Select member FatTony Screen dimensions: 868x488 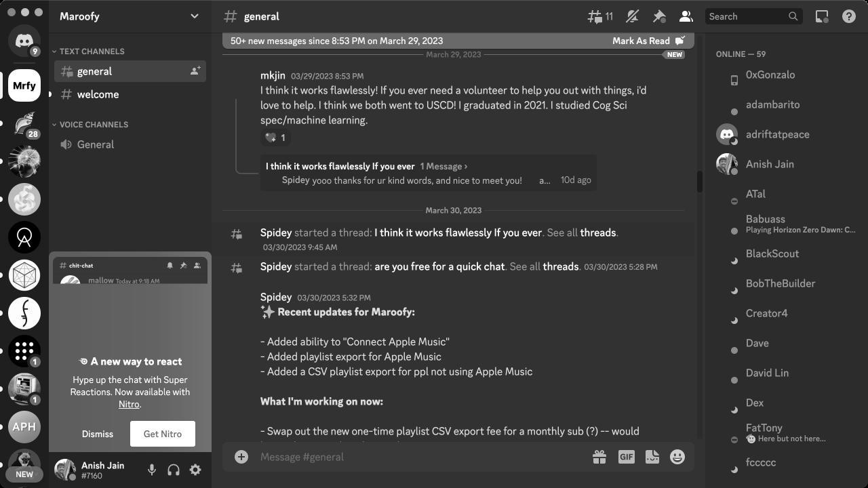click(787, 433)
